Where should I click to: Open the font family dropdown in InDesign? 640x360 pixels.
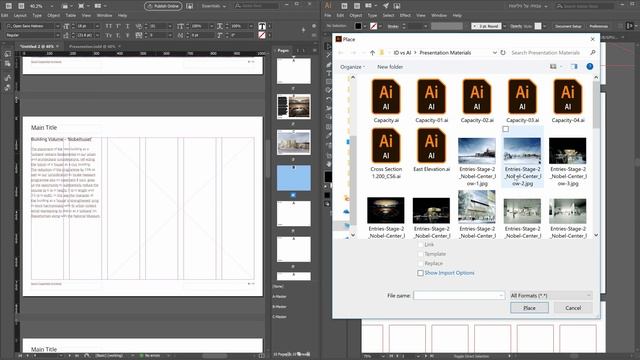tap(57, 26)
